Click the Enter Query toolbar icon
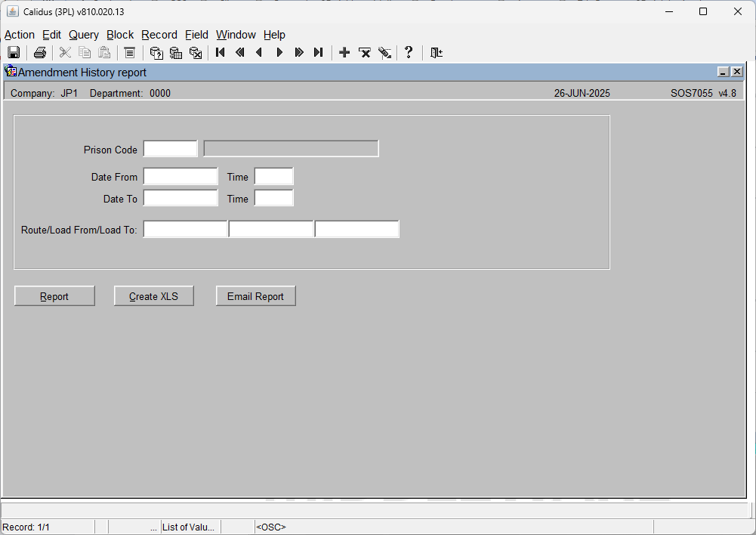 click(156, 53)
